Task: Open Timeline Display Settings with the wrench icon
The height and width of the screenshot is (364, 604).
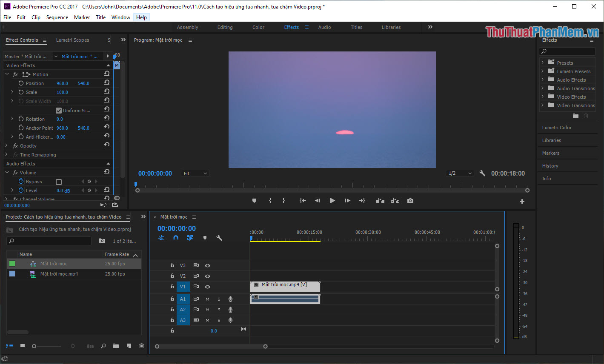Action: click(x=219, y=238)
